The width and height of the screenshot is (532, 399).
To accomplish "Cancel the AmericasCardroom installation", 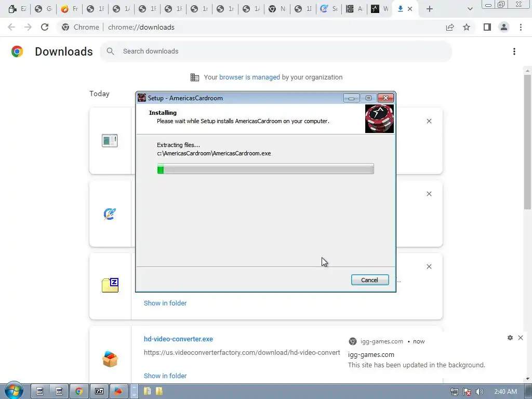I will point(369,280).
